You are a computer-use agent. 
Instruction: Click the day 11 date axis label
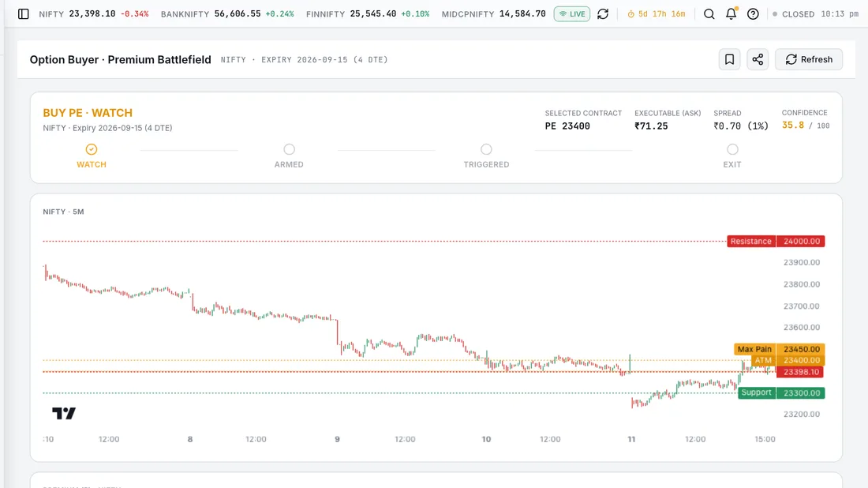[x=631, y=439]
